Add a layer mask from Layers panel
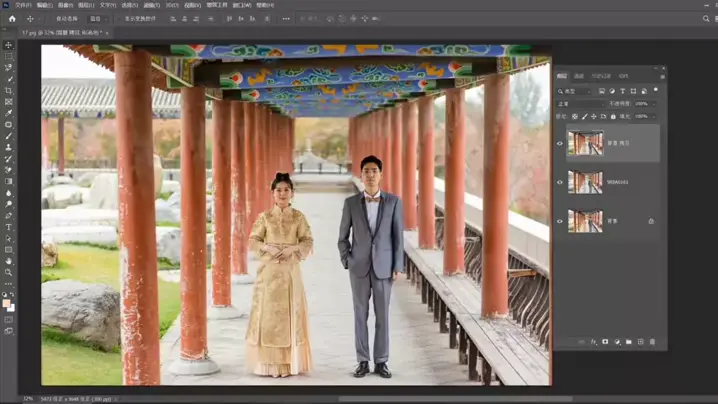The width and height of the screenshot is (718, 404). coord(605,342)
